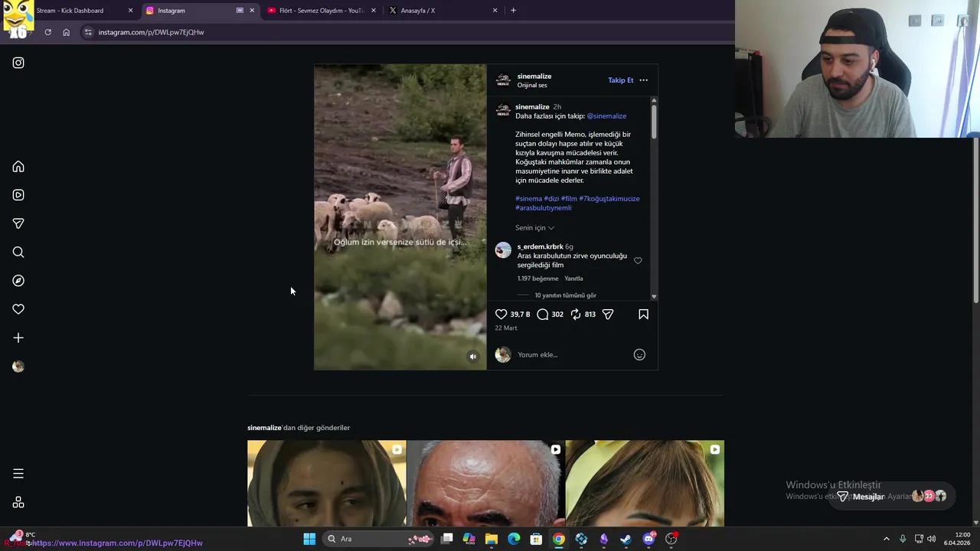The image size is (980, 551).
Task: Repost icon showing 813
Action: tap(576, 315)
